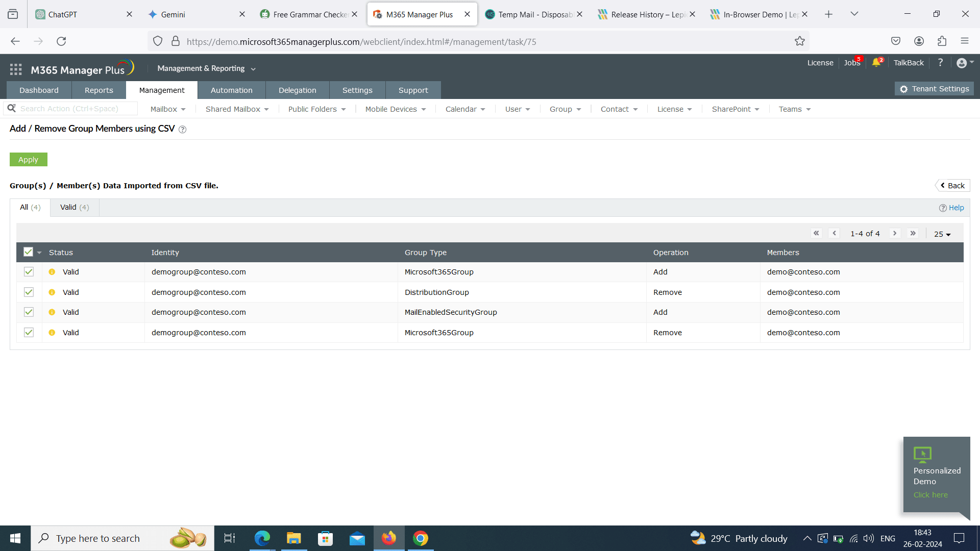Click the notification bell icon

point(876,63)
